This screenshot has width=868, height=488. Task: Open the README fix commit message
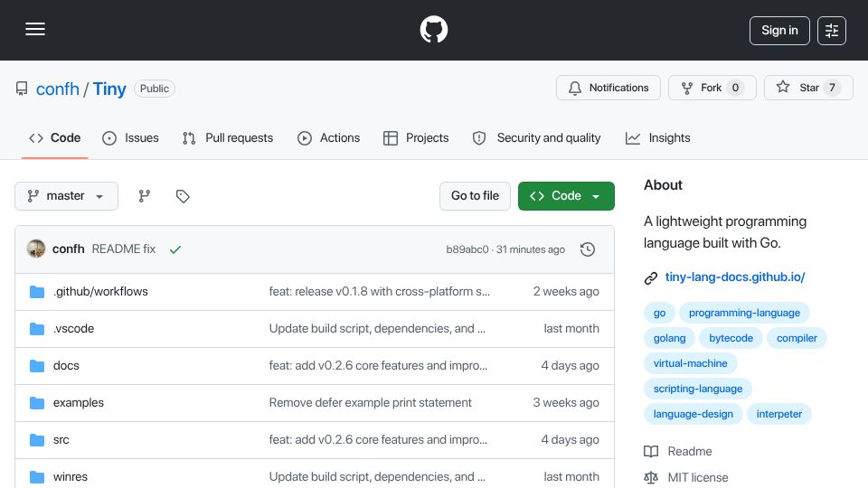click(x=124, y=249)
